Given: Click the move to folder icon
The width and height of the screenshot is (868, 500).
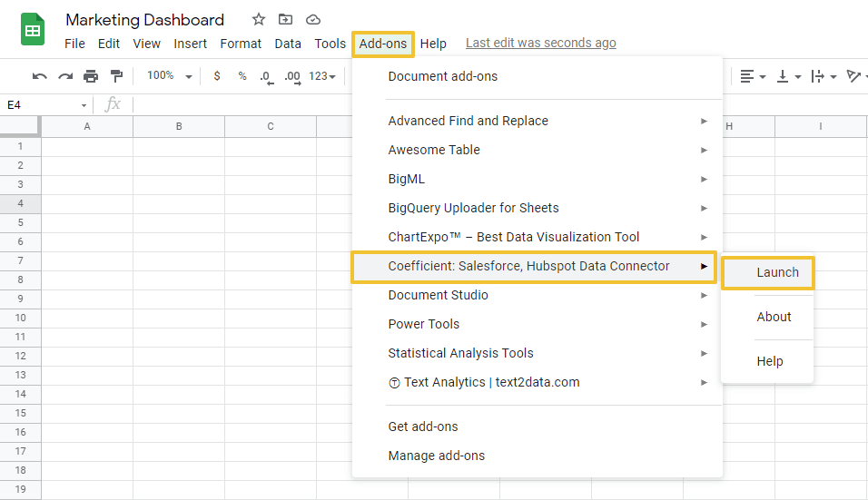Looking at the screenshot, I should (x=285, y=20).
